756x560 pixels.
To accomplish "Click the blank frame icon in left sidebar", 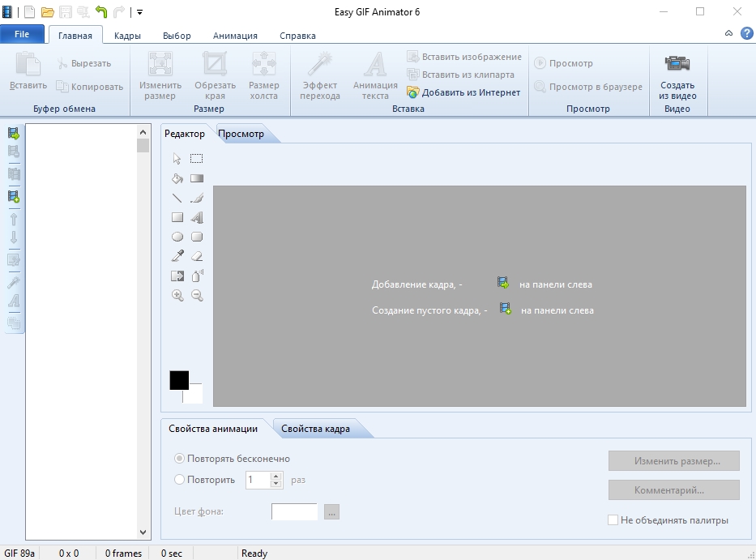I will pyautogui.click(x=14, y=196).
